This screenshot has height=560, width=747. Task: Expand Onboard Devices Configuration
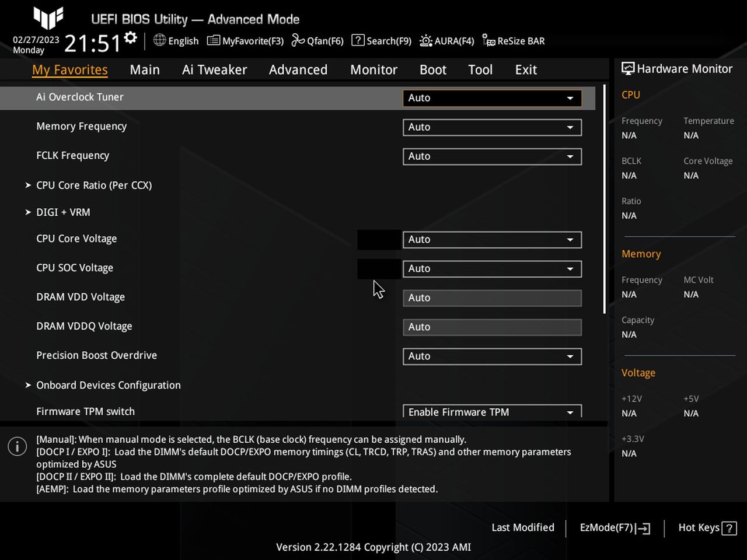tap(109, 385)
